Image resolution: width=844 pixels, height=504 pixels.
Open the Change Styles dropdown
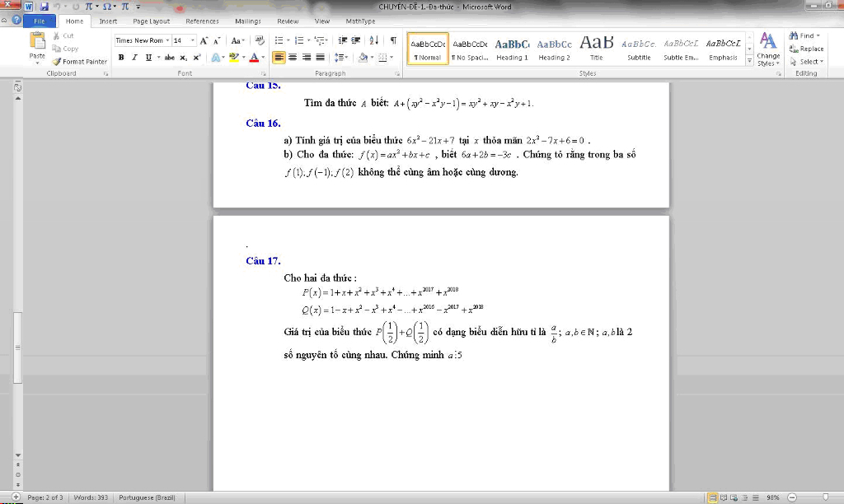click(x=768, y=49)
